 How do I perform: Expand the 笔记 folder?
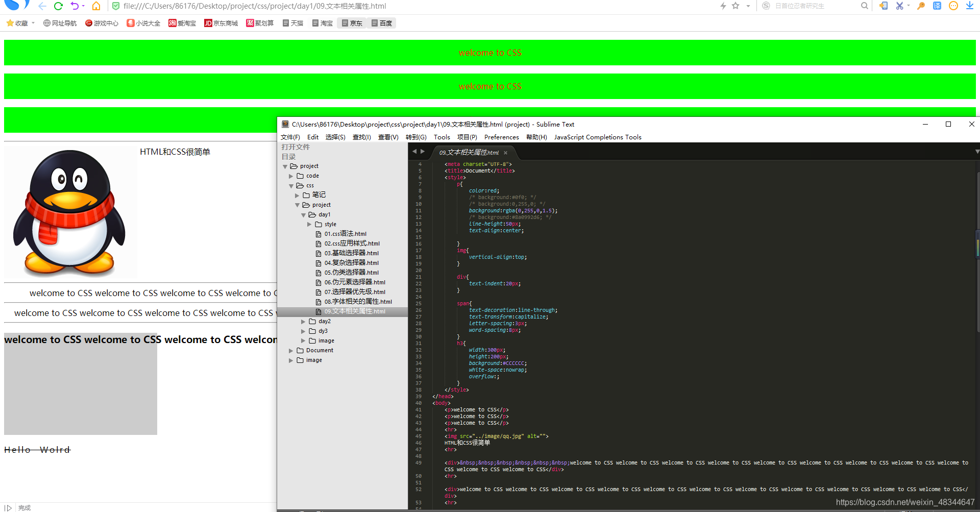(x=298, y=196)
